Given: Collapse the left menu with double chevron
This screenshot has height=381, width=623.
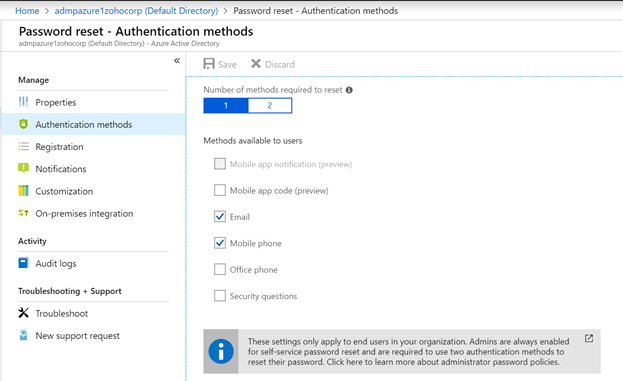Looking at the screenshot, I should pos(177,61).
